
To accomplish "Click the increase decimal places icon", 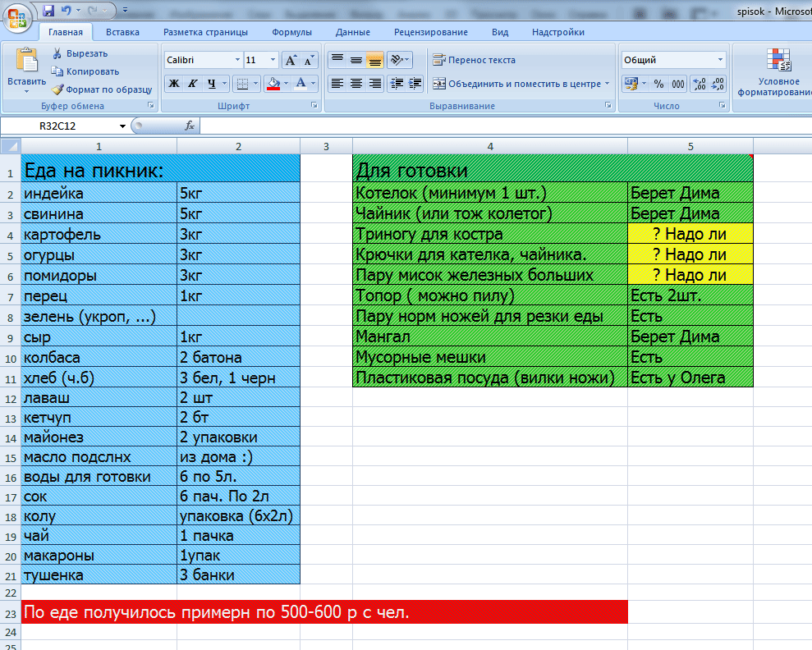I will pyautogui.click(x=699, y=84).
